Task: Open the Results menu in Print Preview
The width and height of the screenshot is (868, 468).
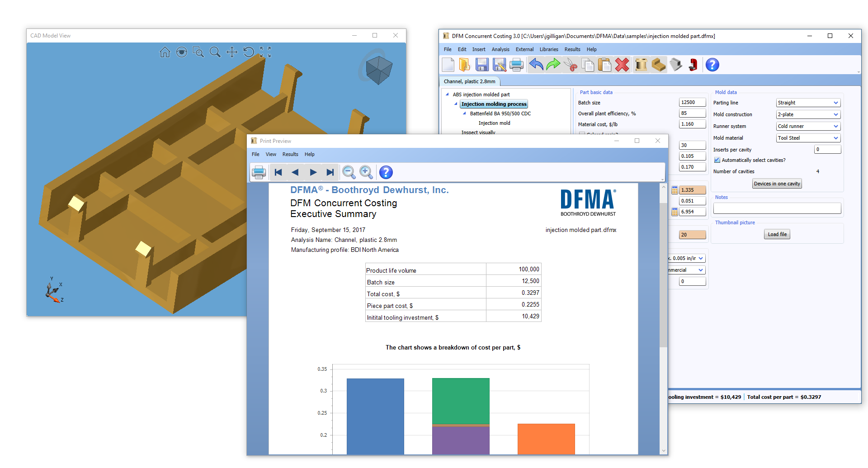Action: click(290, 154)
